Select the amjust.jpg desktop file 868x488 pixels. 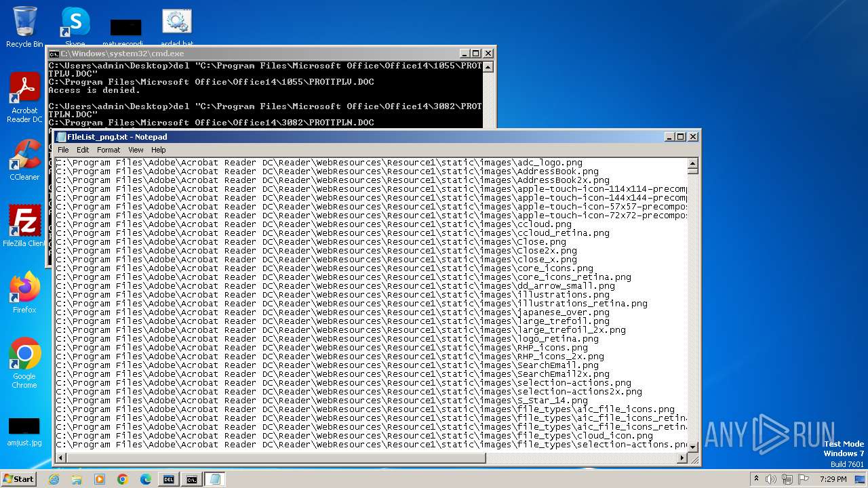coord(24,432)
